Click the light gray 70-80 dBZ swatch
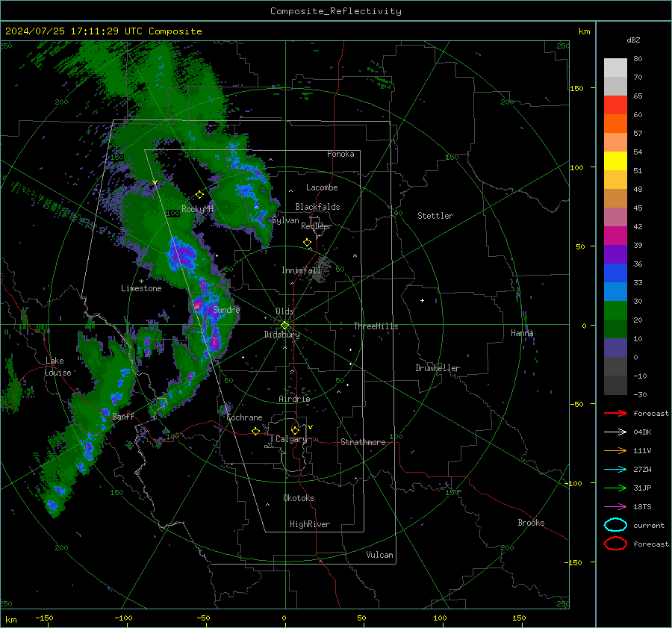 615,68
